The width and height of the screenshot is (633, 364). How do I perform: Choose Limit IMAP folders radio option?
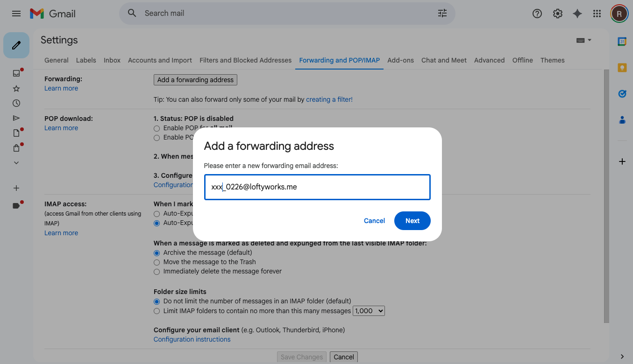(x=157, y=311)
